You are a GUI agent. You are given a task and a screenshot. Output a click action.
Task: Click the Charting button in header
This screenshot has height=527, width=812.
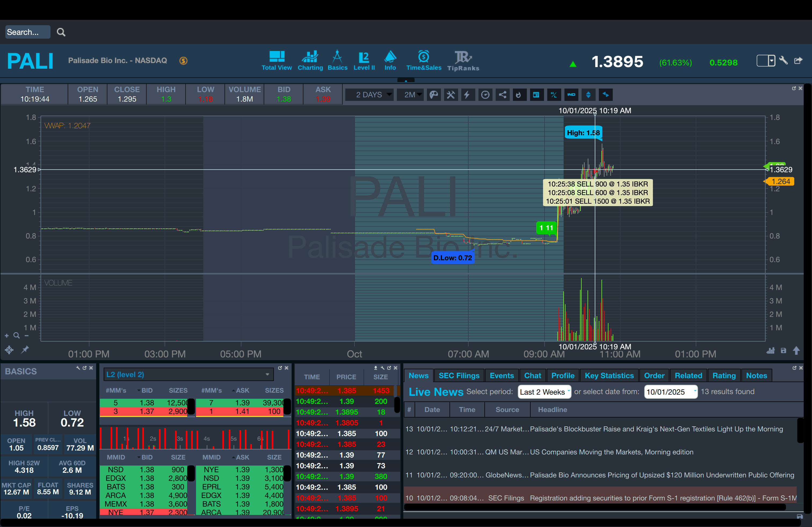(310, 61)
